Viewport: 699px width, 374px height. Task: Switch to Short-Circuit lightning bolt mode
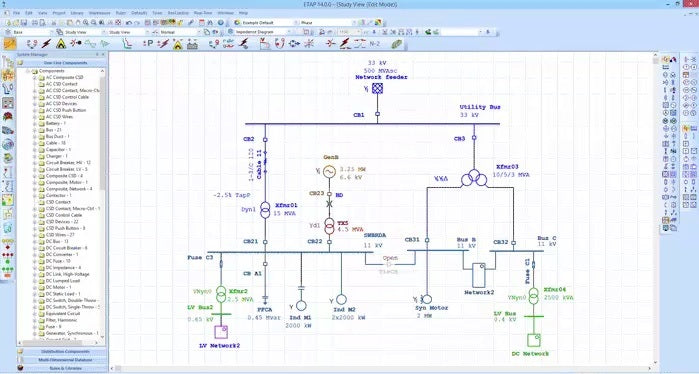[46, 44]
